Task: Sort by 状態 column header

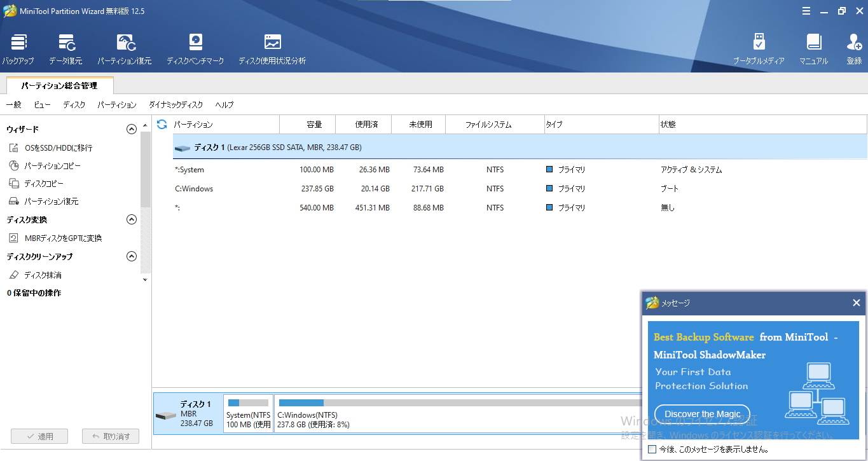Action: pos(763,125)
